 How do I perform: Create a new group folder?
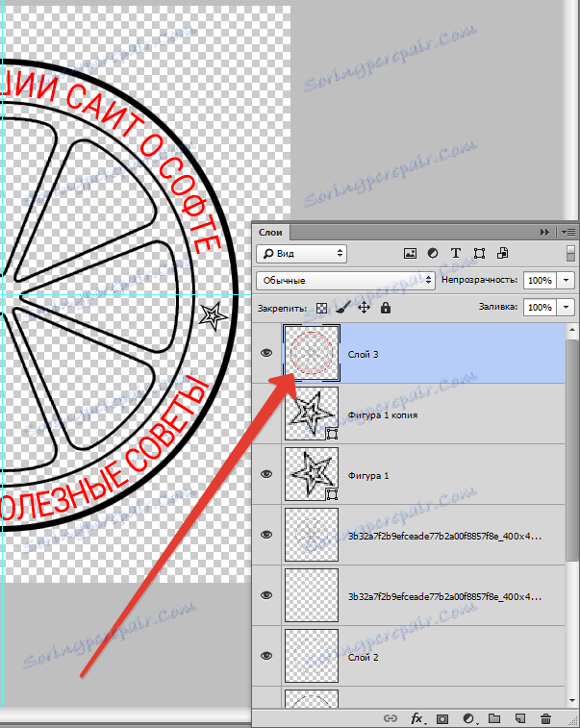(x=494, y=718)
